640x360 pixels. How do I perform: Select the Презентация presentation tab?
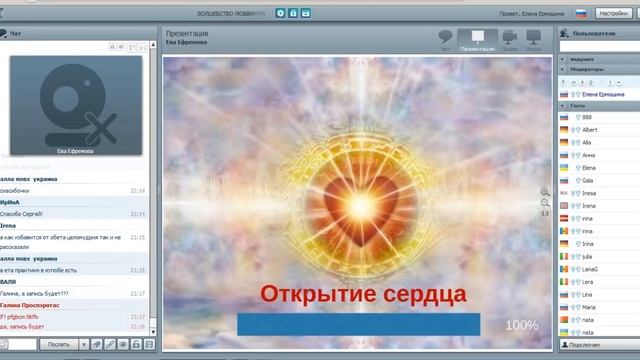pyautogui.click(x=477, y=40)
